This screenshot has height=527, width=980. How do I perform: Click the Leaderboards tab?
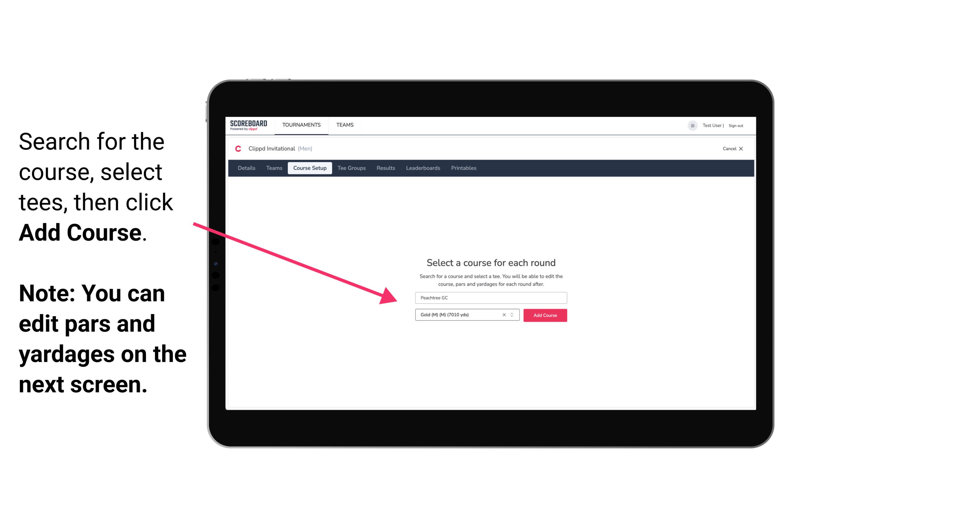pyautogui.click(x=422, y=167)
